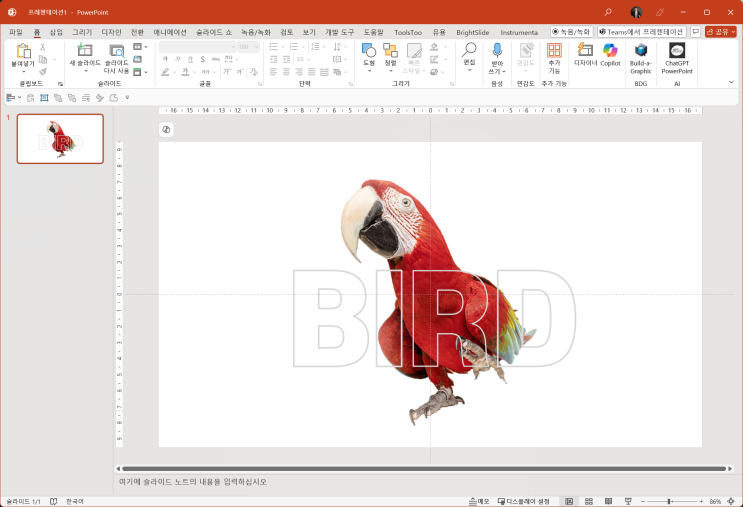Toggle 녹음/녹화 record button at top right
Viewport: 743px width, 507px height.
(571, 32)
